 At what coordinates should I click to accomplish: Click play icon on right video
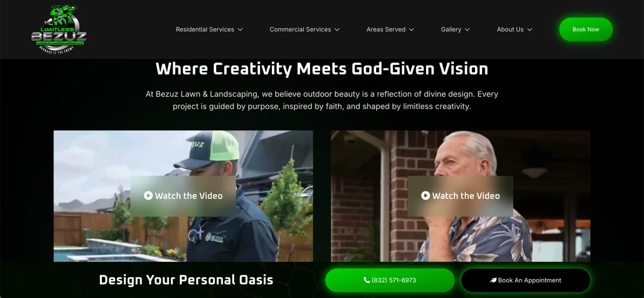(425, 196)
